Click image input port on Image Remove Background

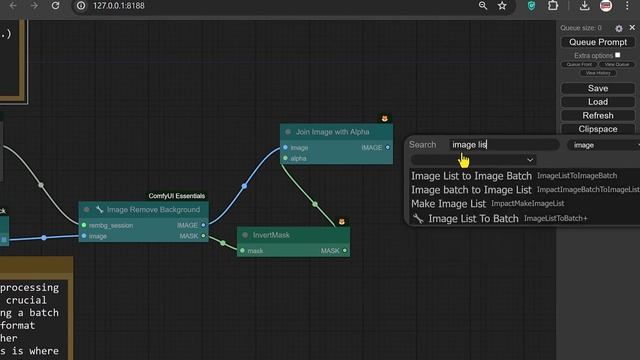pyautogui.click(x=84, y=236)
